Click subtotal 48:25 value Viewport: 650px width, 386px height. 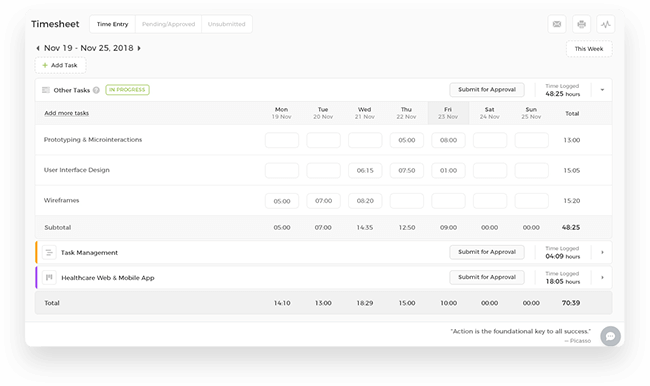coord(571,228)
